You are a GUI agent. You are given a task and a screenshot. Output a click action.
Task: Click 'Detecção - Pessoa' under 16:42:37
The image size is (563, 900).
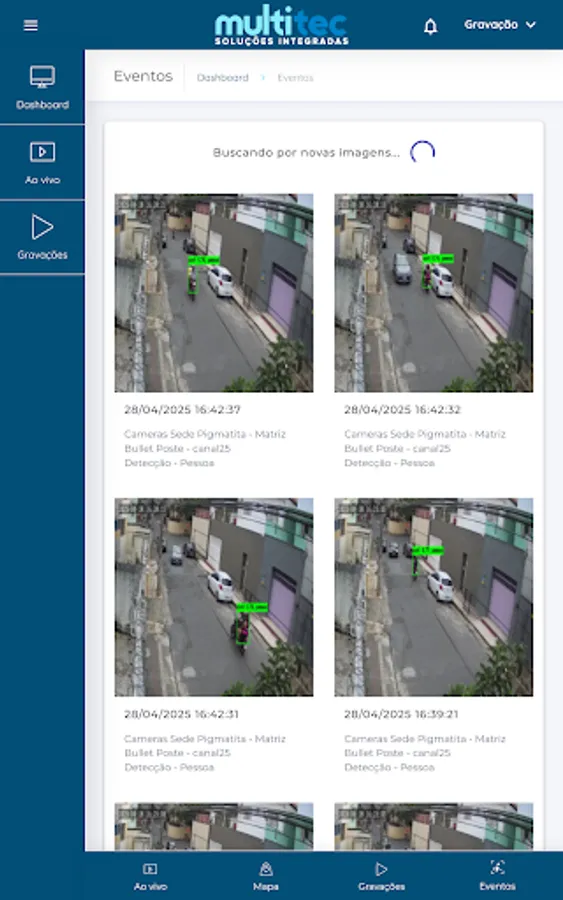point(169,463)
